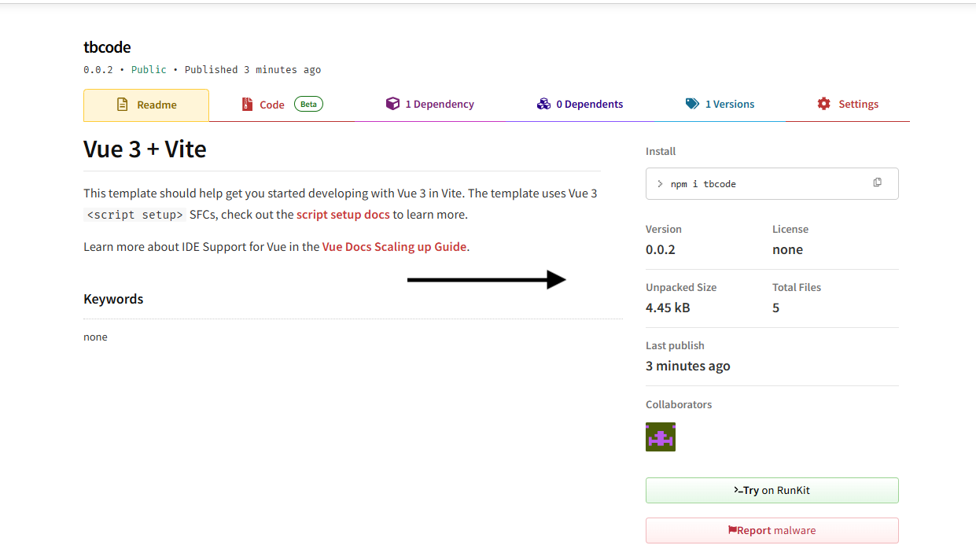
Task: Follow the script setup docs link
Action: [x=343, y=214]
